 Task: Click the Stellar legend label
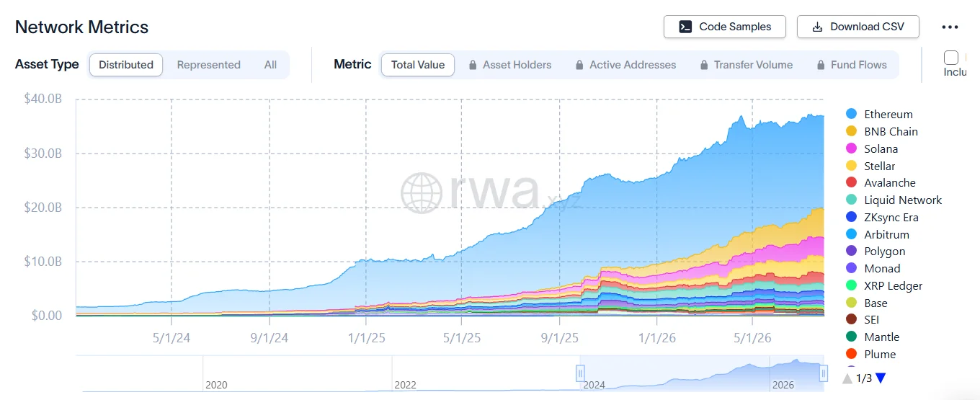(880, 166)
